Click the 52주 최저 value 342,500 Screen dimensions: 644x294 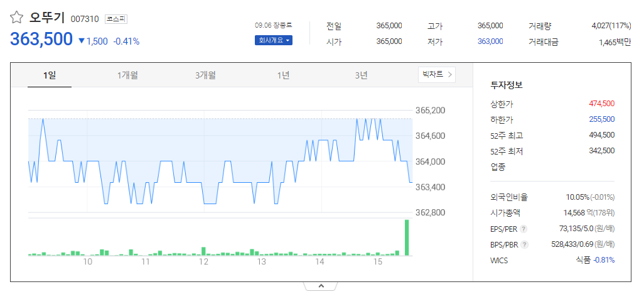[x=602, y=151]
